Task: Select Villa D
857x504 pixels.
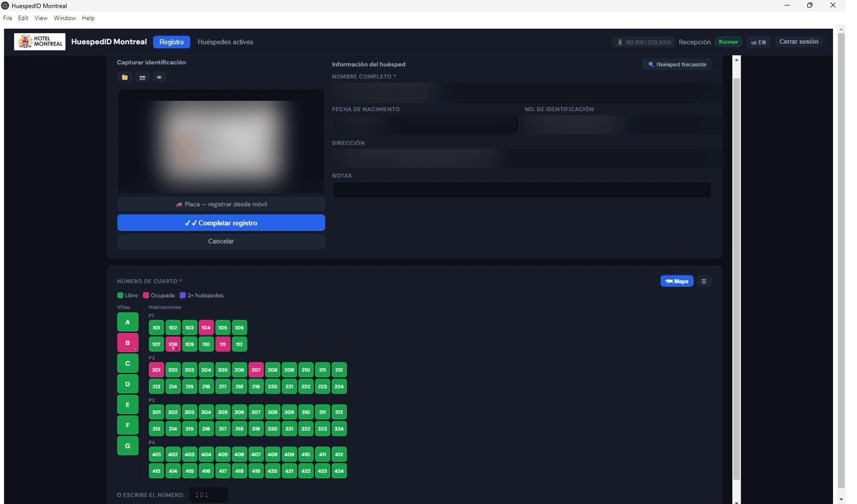Action: point(128,384)
